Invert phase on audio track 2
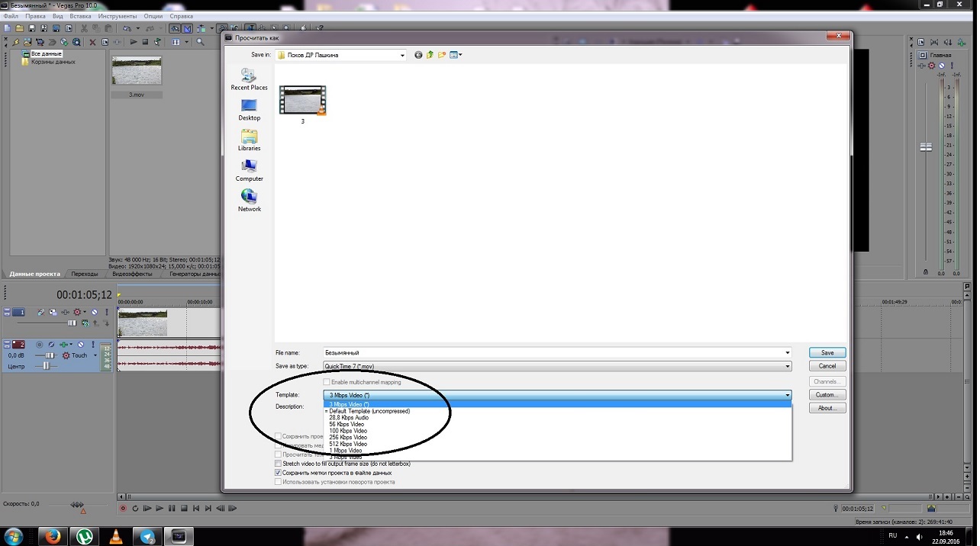 (52, 345)
